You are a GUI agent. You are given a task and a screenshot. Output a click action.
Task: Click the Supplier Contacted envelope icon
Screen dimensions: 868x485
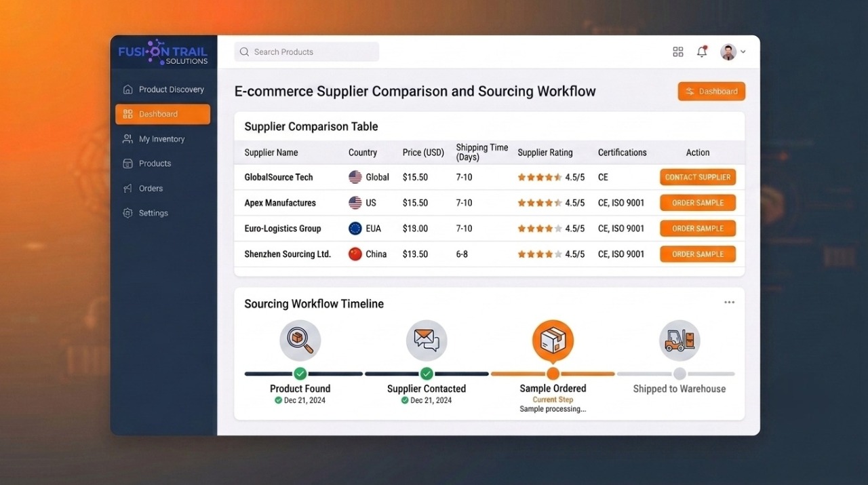tap(427, 341)
